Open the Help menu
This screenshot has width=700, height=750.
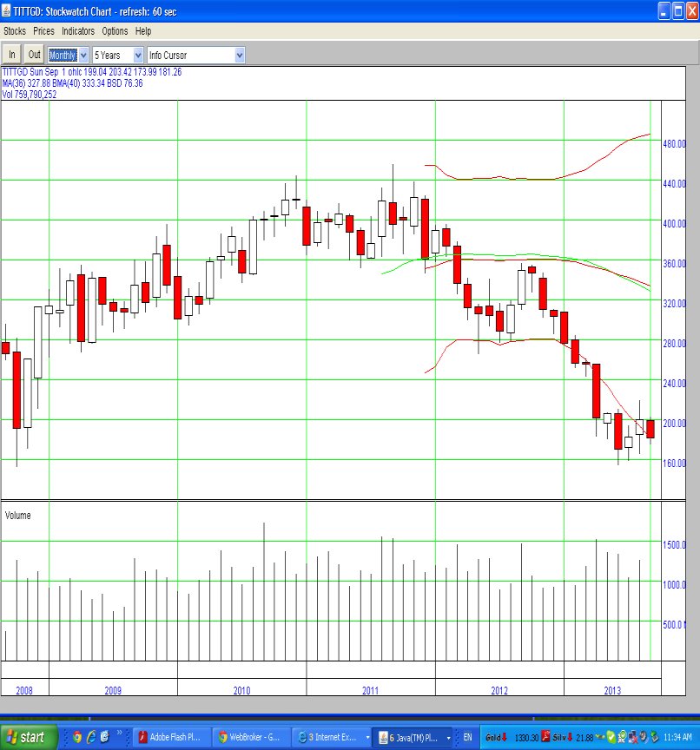coord(143,31)
